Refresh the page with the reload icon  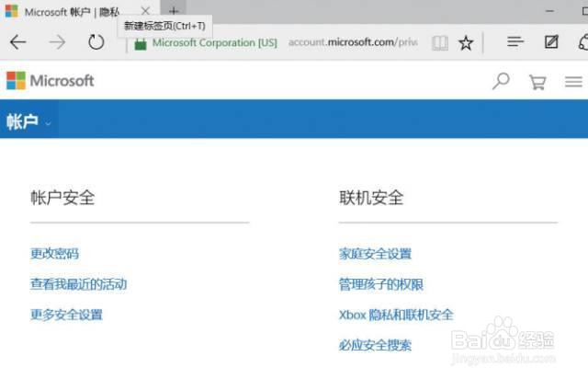pyautogui.click(x=96, y=41)
